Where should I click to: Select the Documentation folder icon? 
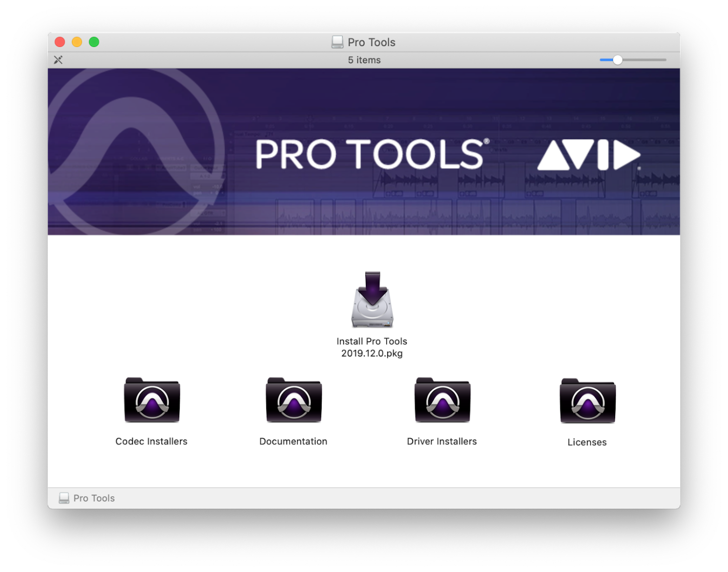click(293, 400)
